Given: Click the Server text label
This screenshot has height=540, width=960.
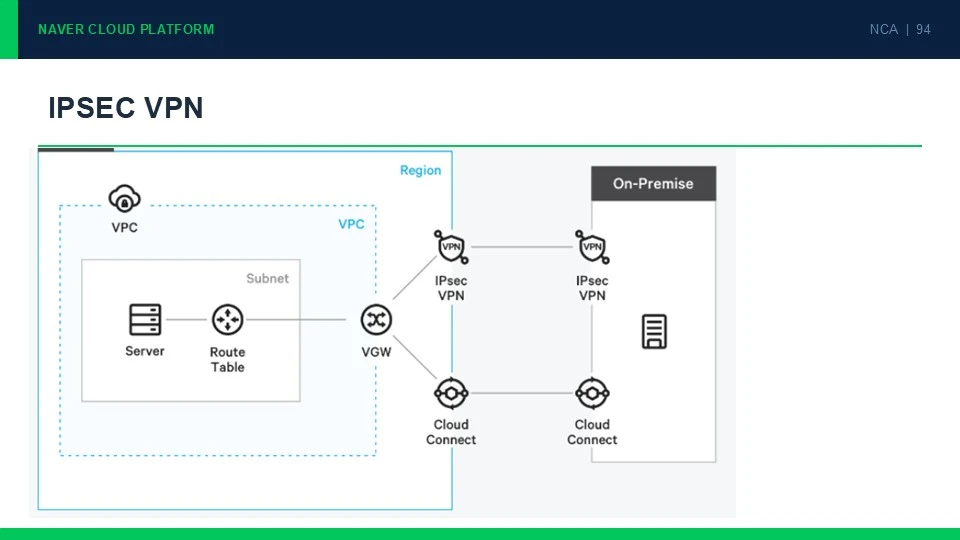Looking at the screenshot, I should coord(145,351).
